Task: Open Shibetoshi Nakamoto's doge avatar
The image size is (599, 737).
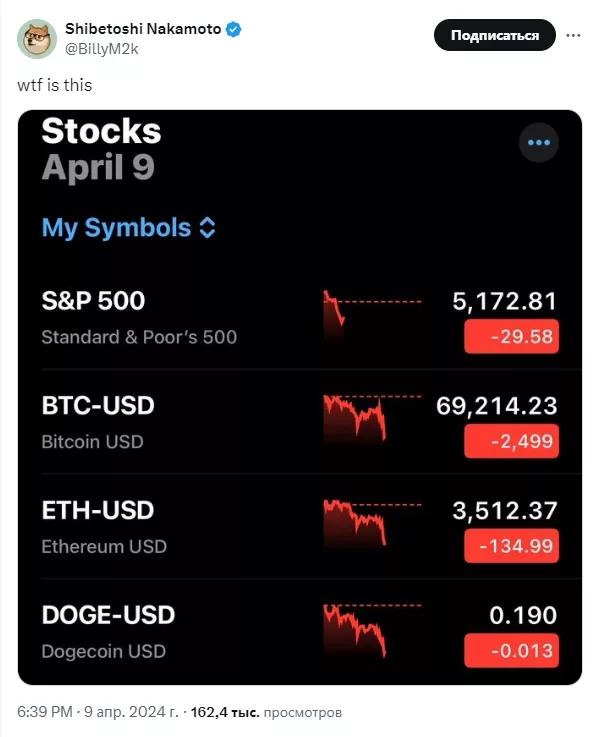Action: (x=37, y=39)
